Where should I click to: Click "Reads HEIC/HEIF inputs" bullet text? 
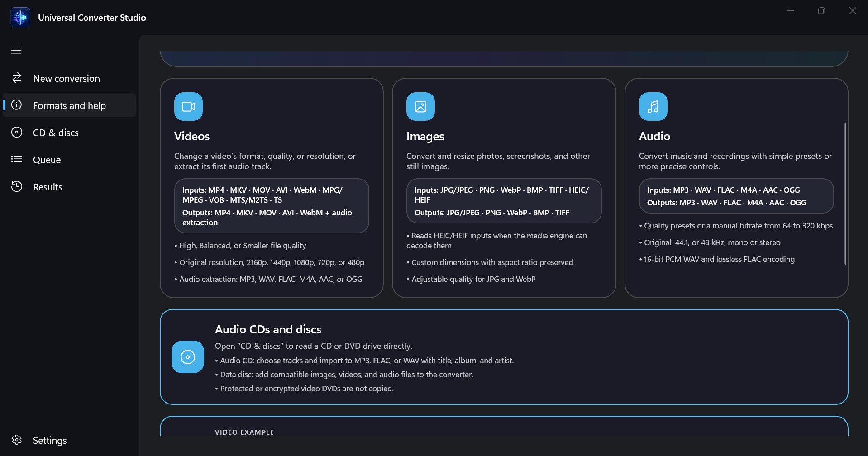(497, 241)
